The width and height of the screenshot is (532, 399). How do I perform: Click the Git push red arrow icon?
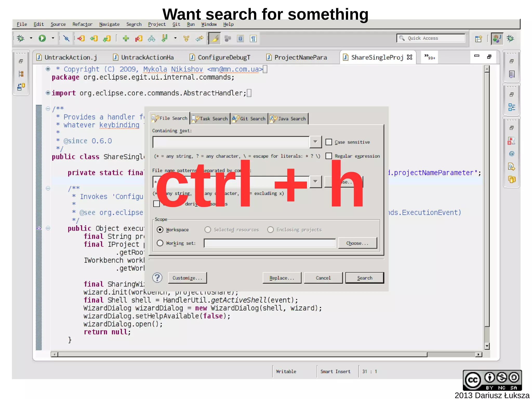point(81,38)
